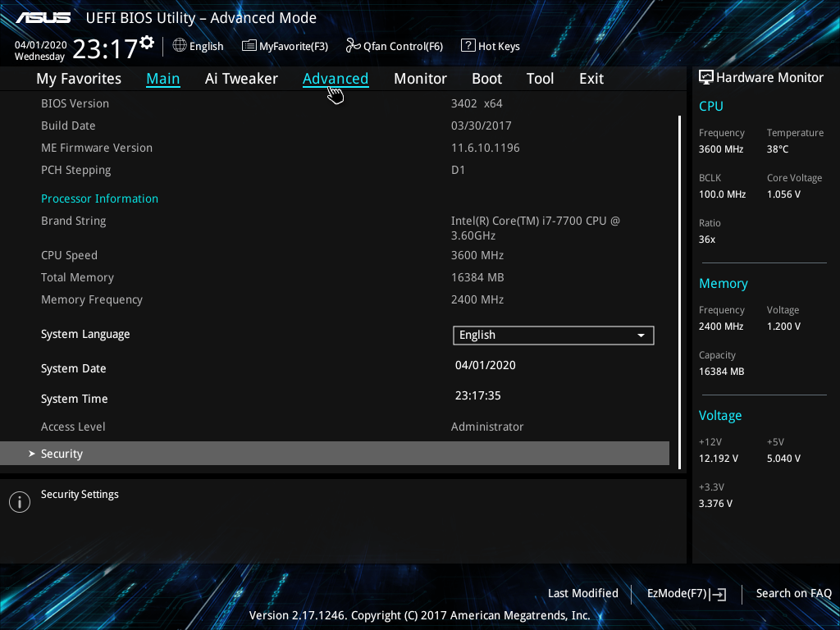Open Qfan Control(F6) text label
The width and height of the screenshot is (840, 630).
click(x=403, y=46)
